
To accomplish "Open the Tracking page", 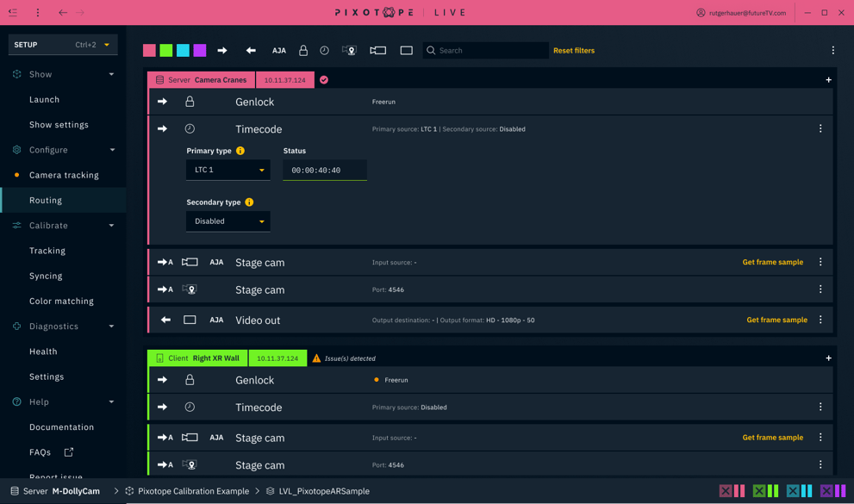I will pyautogui.click(x=47, y=251).
